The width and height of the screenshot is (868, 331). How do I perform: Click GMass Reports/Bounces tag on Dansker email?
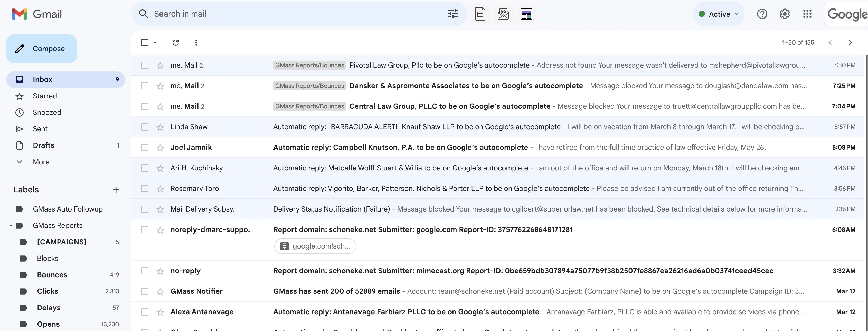310,86
